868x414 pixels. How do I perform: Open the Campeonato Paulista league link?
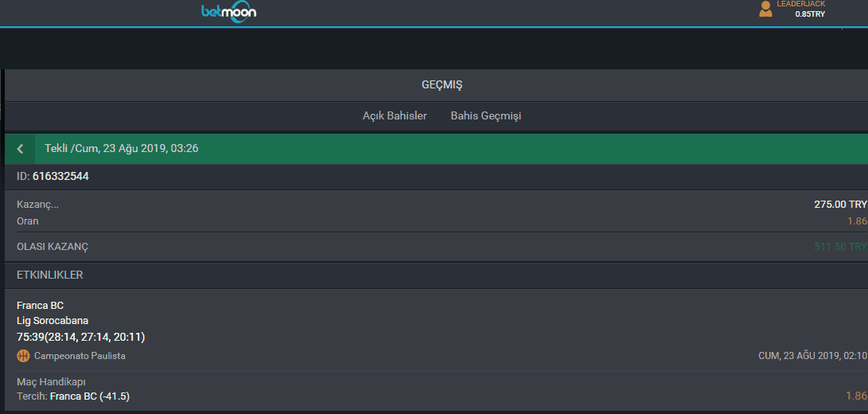pyautogui.click(x=80, y=356)
